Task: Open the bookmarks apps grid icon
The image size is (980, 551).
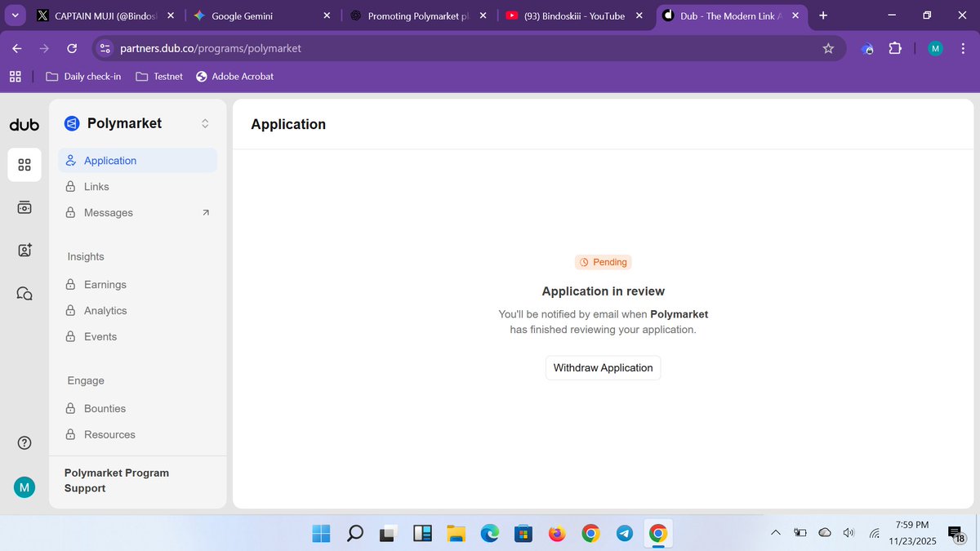Action: [15, 76]
